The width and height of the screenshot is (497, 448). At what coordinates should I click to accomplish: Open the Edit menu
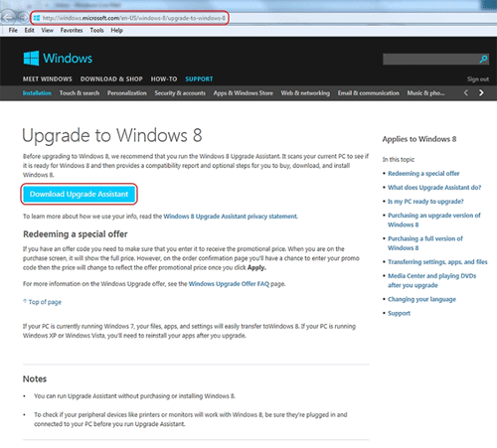click(x=29, y=30)
